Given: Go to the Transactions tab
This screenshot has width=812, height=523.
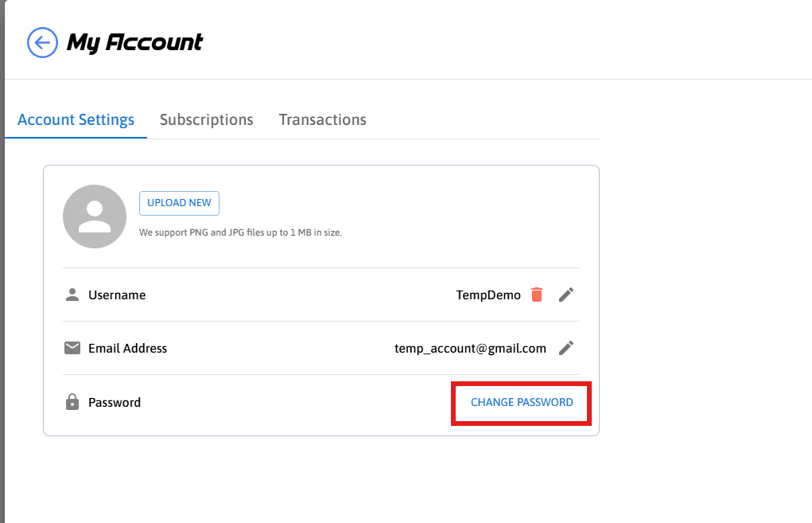Looking at the screenshot, I should tap(322, 120).
